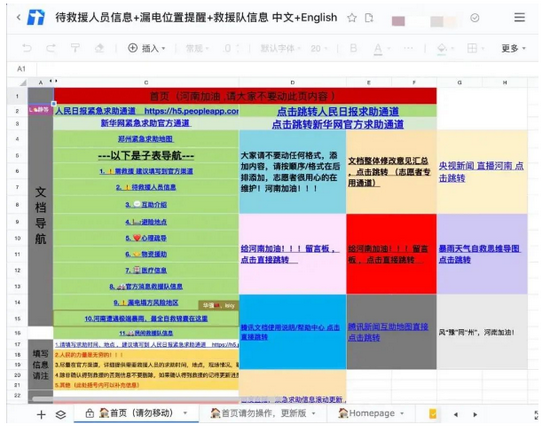550x427 pixels.
Task: Open 新华网紧急求助官方通道 link
Action: pos(146,123)
